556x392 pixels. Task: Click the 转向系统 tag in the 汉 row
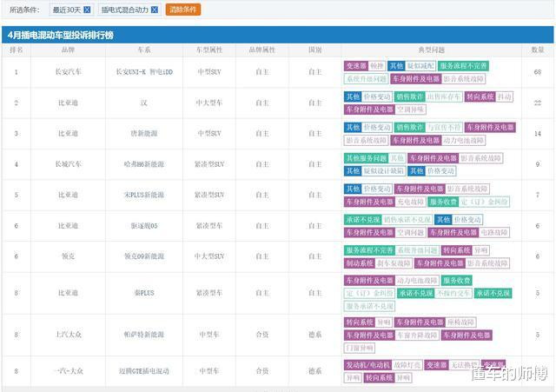(480, 96)
